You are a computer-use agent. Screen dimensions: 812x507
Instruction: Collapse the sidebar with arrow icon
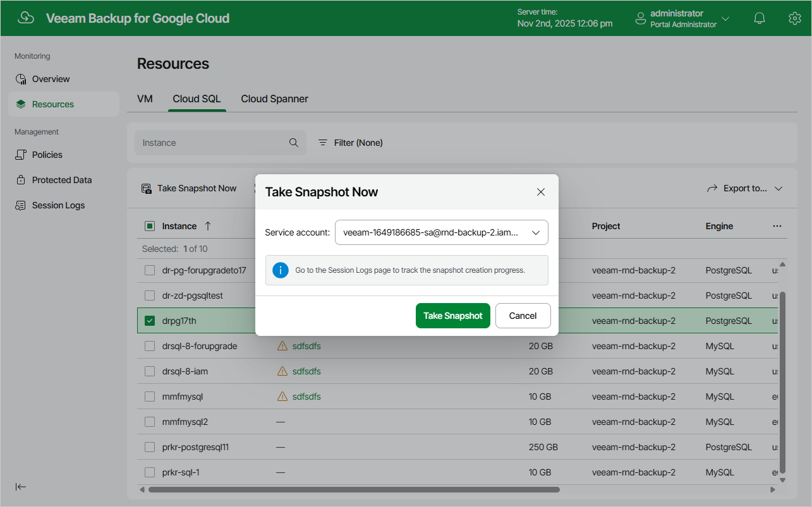[21, 486]
